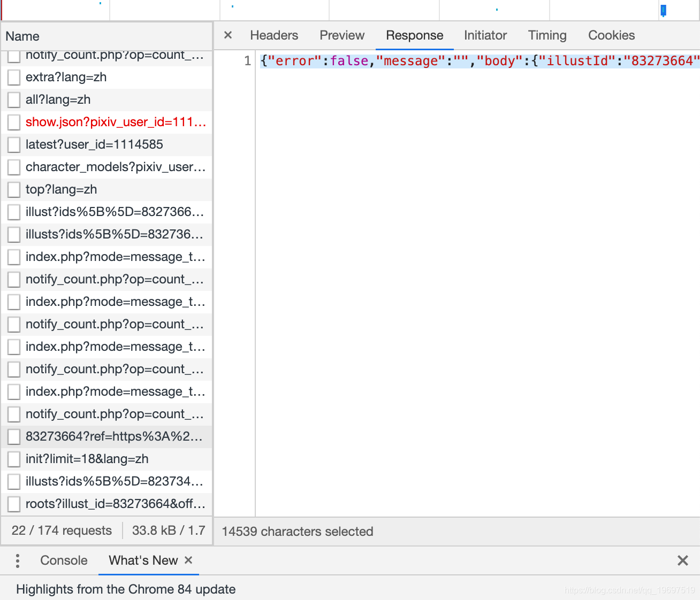This screenshot has width=700, height=600.
Task: Click the file icon beside show.json request
Action: [x=14, y=122]
